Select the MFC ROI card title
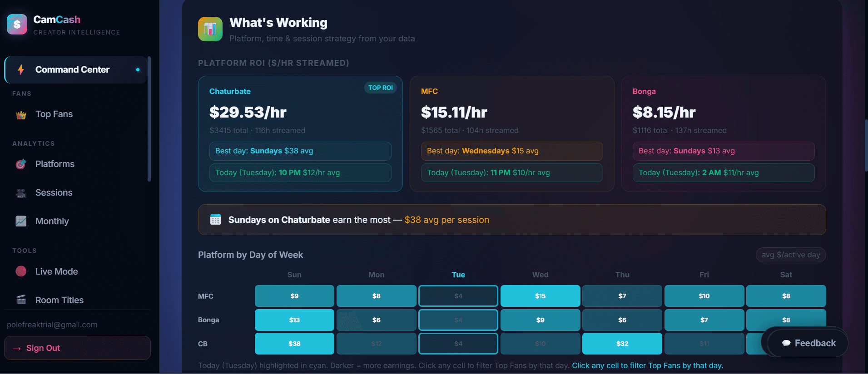The image size is (868, 374). point(429,91)
